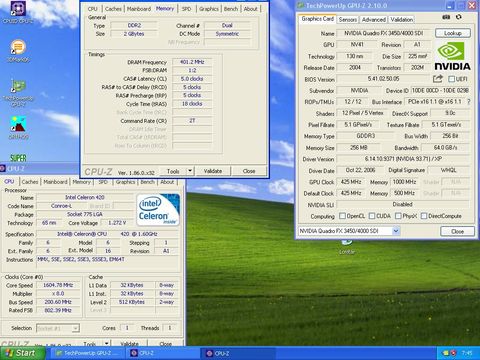Toggle the DirectCompute checkbox
The height and width of the screenshot is (360, 480).
pos(424,216)
